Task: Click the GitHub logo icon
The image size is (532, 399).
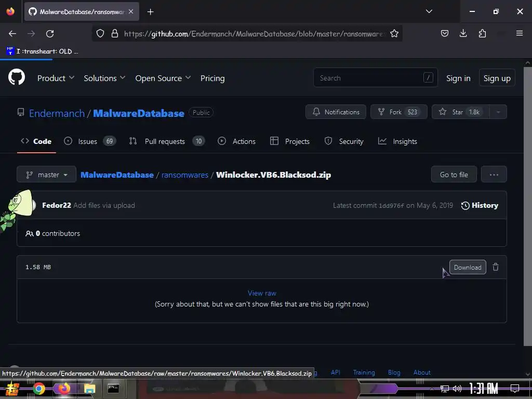Action: pos(16,77)
